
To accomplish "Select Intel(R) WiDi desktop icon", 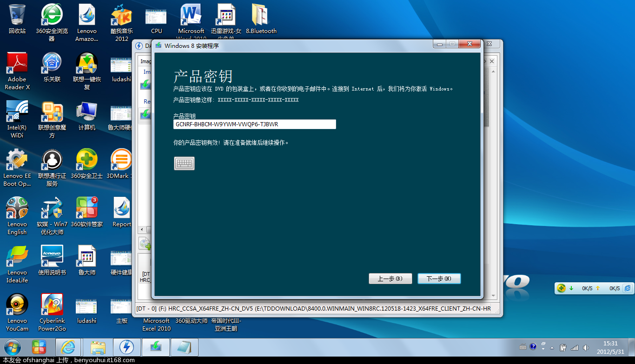I will pos(17,119).
